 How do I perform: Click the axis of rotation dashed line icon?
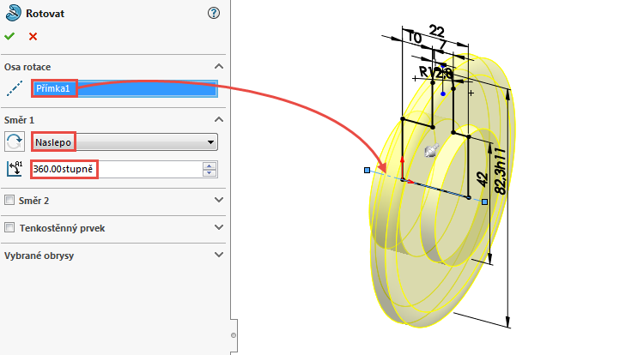tap(15, 88)
